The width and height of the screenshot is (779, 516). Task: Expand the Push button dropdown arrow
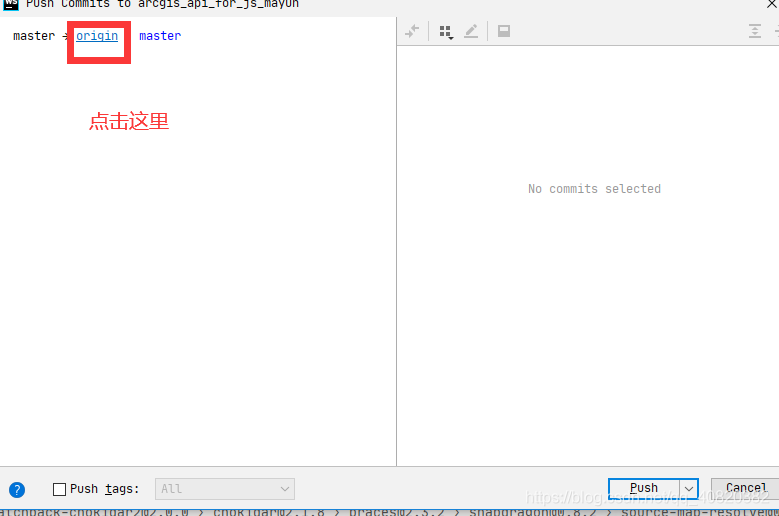pyautogui.click(x=689, y=489)
